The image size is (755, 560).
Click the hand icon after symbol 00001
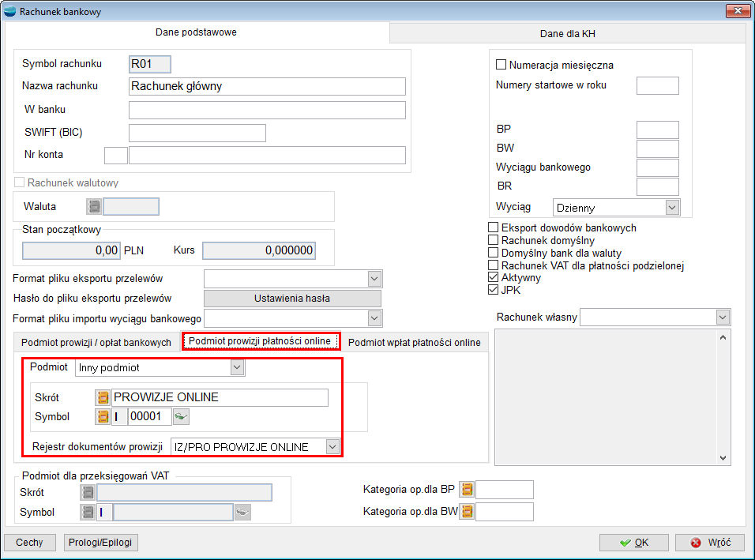(x=182, y=416)
